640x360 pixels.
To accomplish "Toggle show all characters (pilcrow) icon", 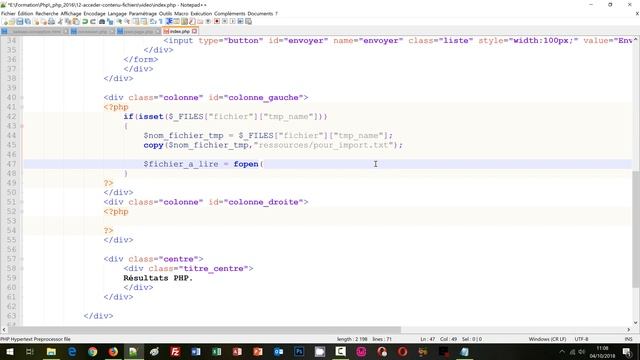I will pyautogui.click(x=161, y=21).
